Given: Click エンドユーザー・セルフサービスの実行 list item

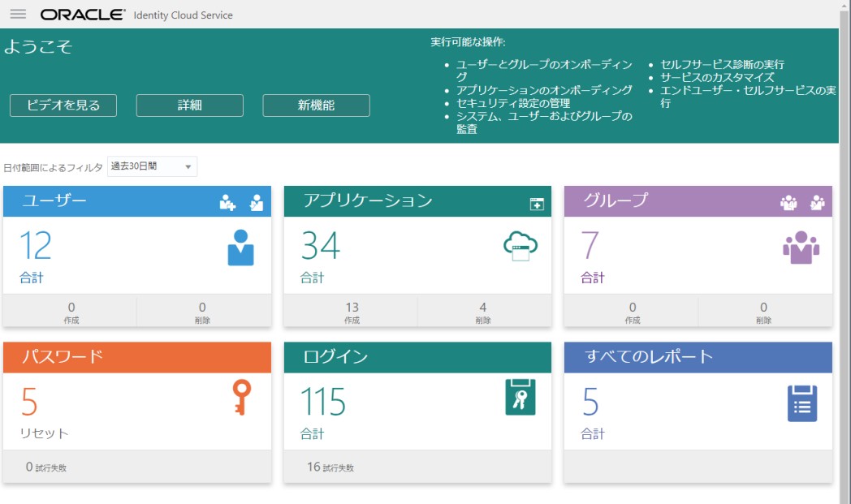Looking at the screenshot, I should tap(748, 97).
